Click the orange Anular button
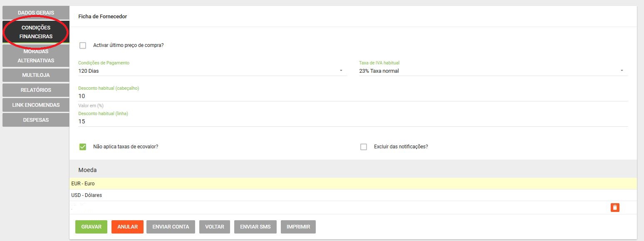Viewport: 644px width, 241px height. (x=127, y=227)
